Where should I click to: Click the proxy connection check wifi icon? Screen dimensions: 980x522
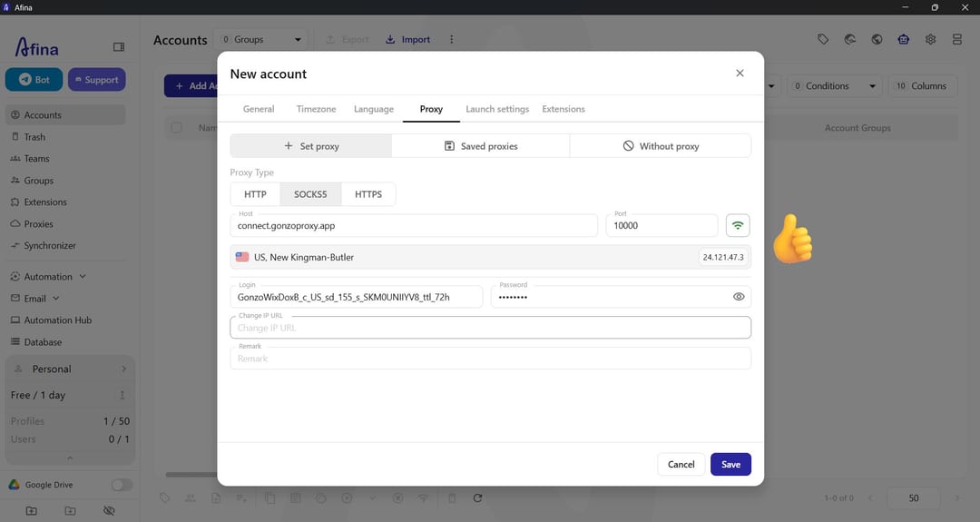[738, 226]
